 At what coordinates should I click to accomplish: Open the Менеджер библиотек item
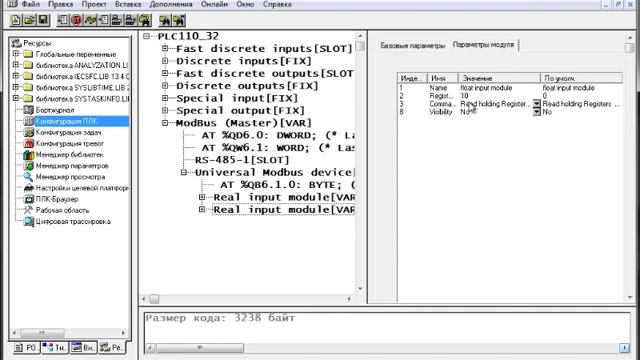64,155
